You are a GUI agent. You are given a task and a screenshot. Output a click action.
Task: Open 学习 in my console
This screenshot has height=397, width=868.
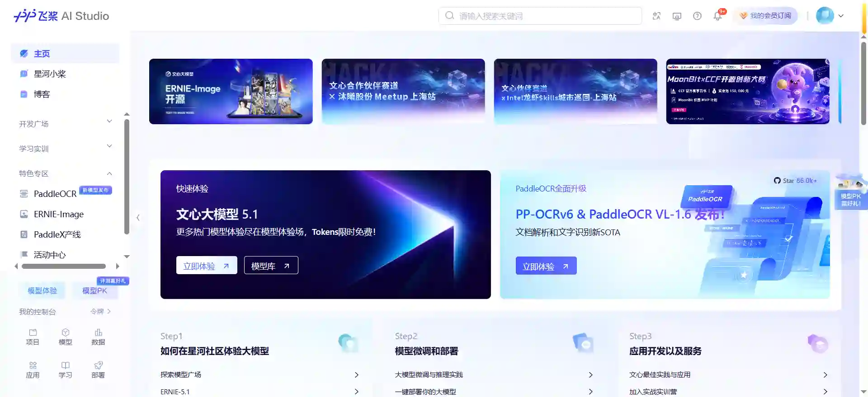[x=66, y=370]
